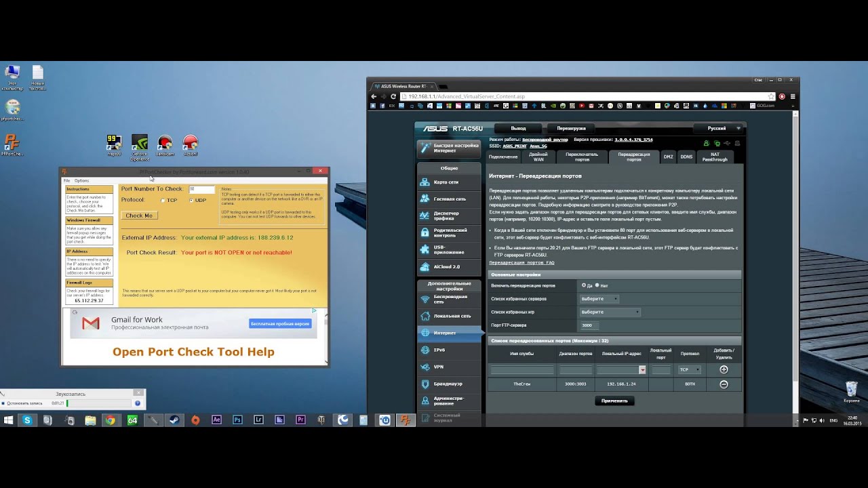
Task: Click Применить to apply router settings
Action: 614,401
